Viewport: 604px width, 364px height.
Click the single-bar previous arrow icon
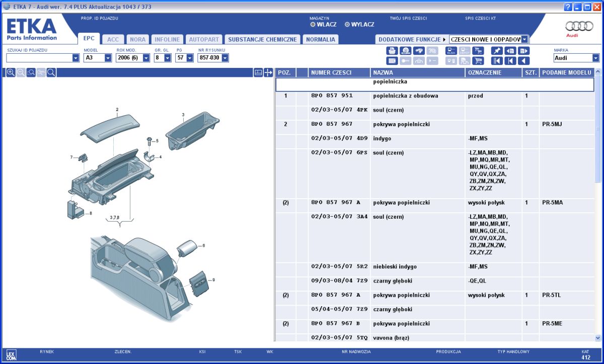tap(510, 61)
